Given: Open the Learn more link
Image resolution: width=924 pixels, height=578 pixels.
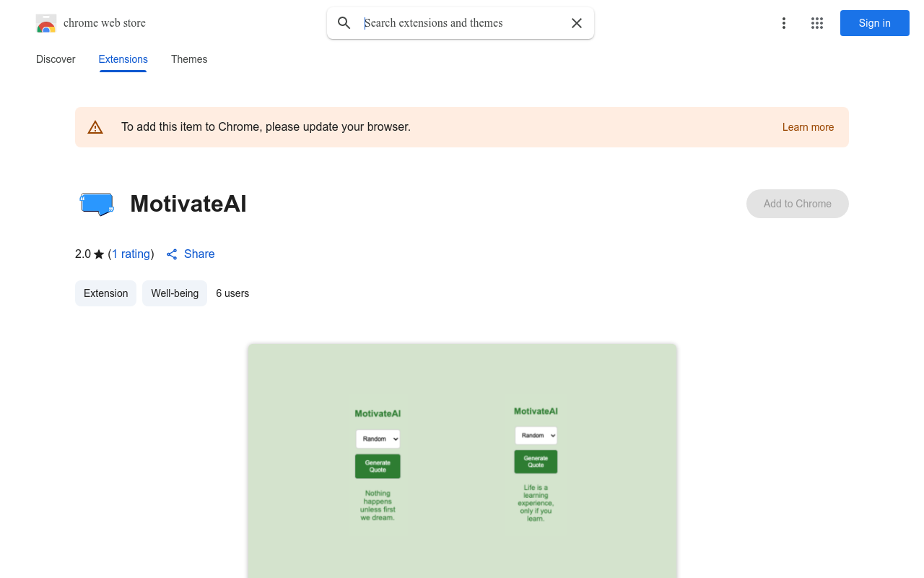Looking at the screenshot, I should tap(808, 127).
